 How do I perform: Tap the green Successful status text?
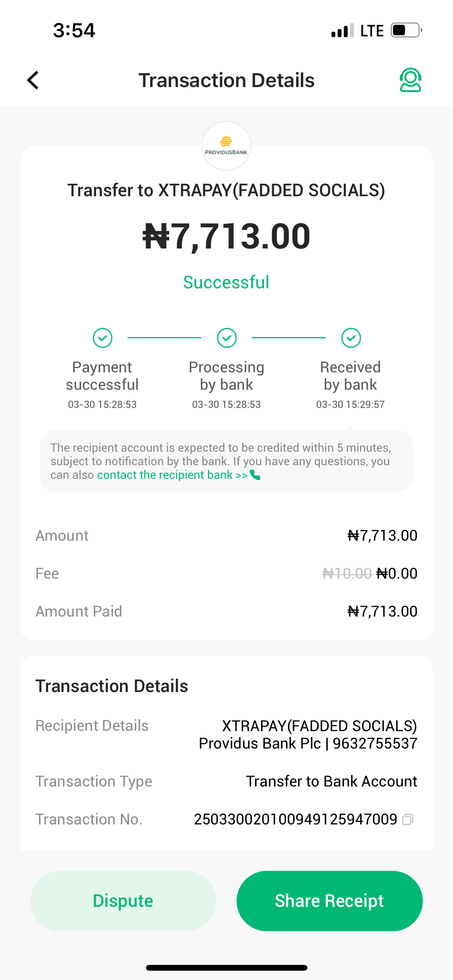coord(226,282)
